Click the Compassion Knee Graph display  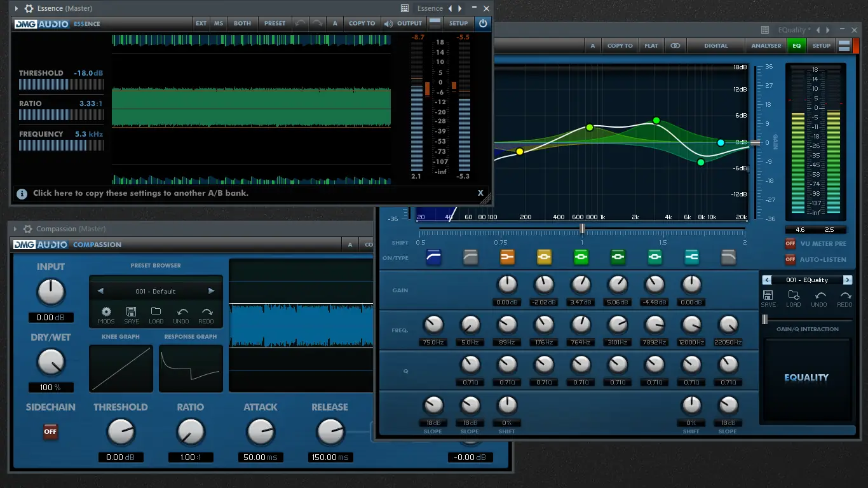pos(121,369)
